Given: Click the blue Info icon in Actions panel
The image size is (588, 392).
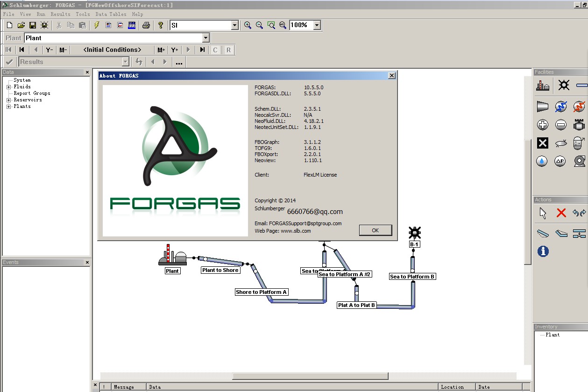Looking at the screenshot, I should (542, 251).
